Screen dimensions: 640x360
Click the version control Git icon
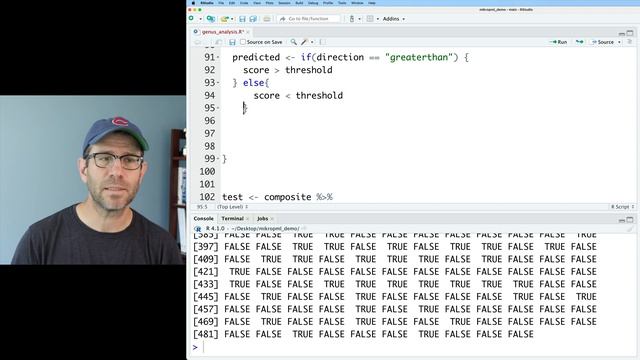click(352, 19)
